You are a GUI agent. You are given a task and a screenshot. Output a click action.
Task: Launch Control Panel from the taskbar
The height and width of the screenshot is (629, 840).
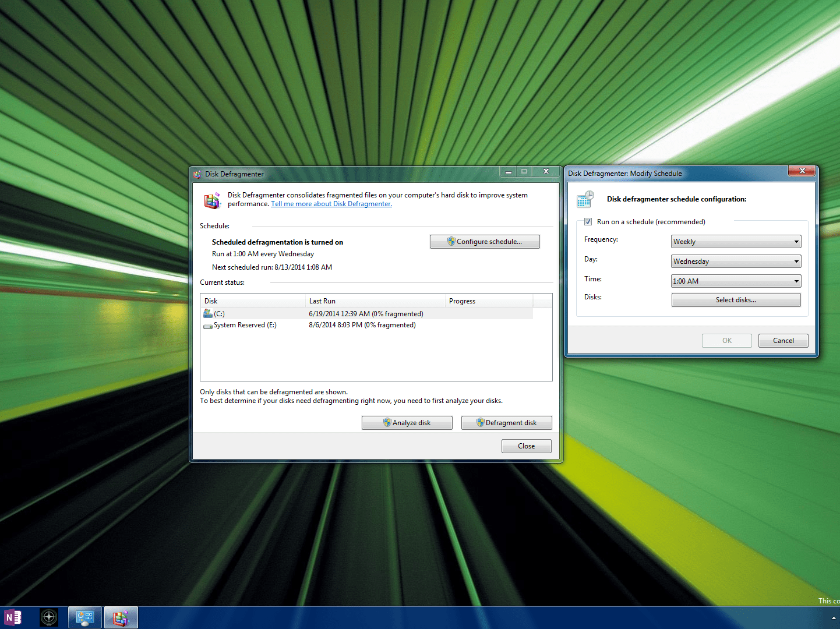click(84, 617)
